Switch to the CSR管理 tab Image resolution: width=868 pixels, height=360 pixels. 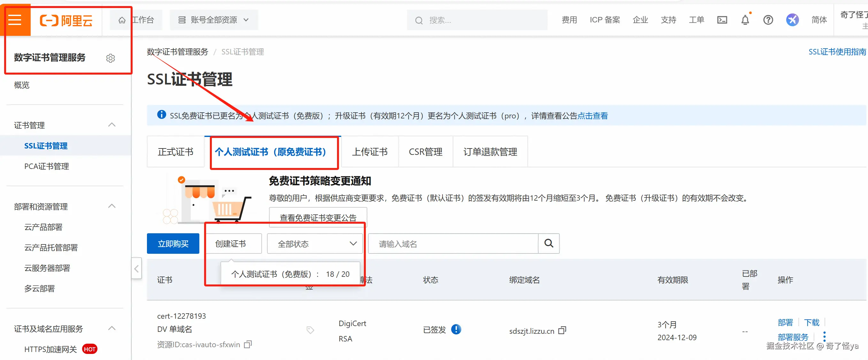tap(426, 152)
